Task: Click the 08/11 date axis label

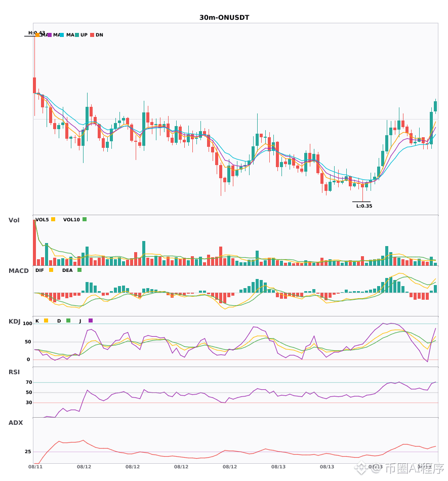Action: tap(35, 467)
